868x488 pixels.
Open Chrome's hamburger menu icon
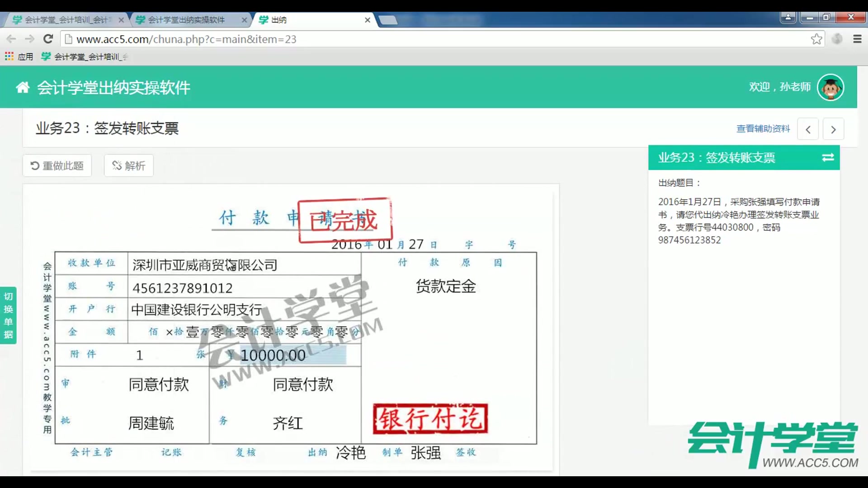(857, 39)
